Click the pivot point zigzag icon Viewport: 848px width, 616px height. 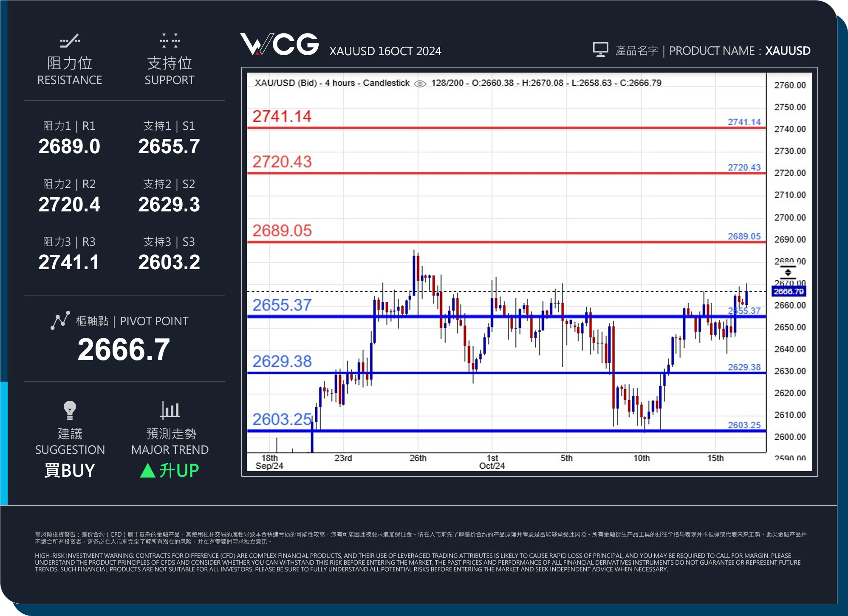tap(60, 321)
